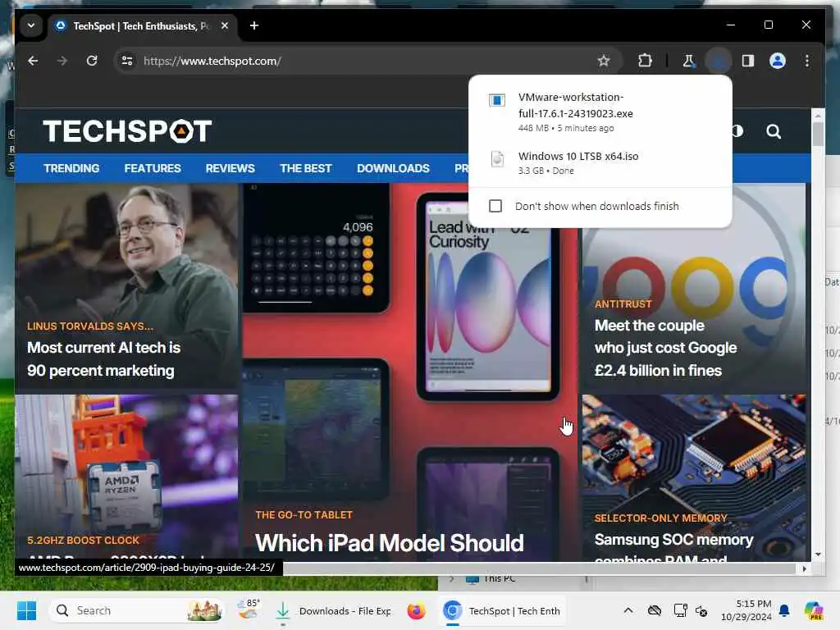Screen dimensions: 840x630
Task: Open the profile avatar menu
Action: click(x=778, y=61)
